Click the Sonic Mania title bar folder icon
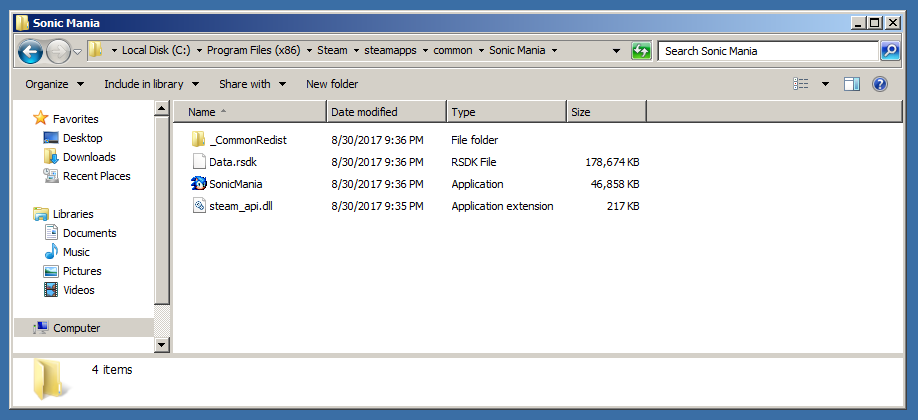The image size is (918, 420). click(23, 23)
